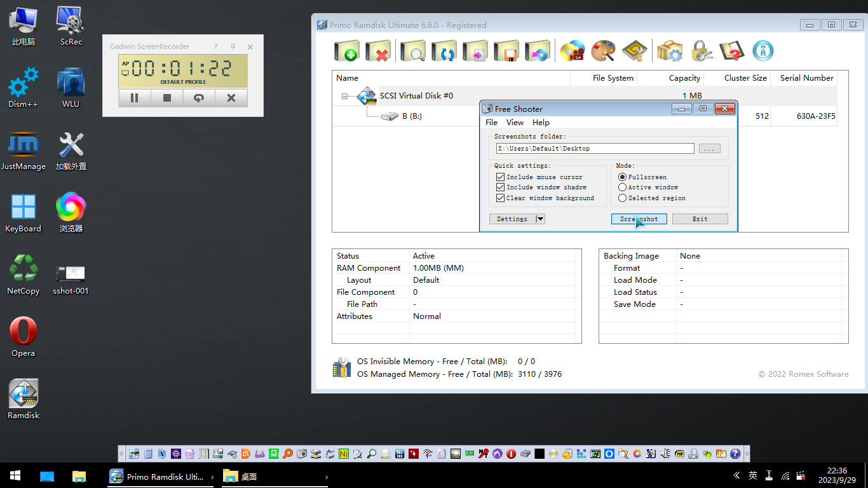The image size is (868, 488).
Task: Click the Settings button in Free Shooter
Action: coord(512,219)
